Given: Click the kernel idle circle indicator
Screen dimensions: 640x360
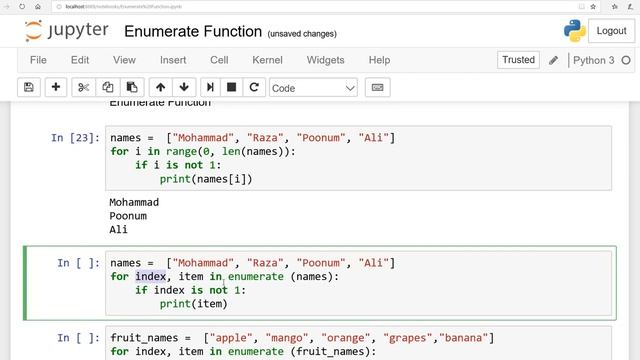Looking at the screenshot, I should (x=626, y=60).
